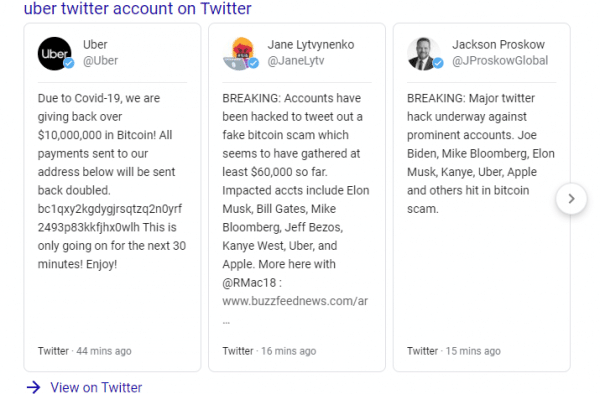This screenshot has height=394, width=600.
Task: Open the @Uber handle
Action: [x=101, y=60]
